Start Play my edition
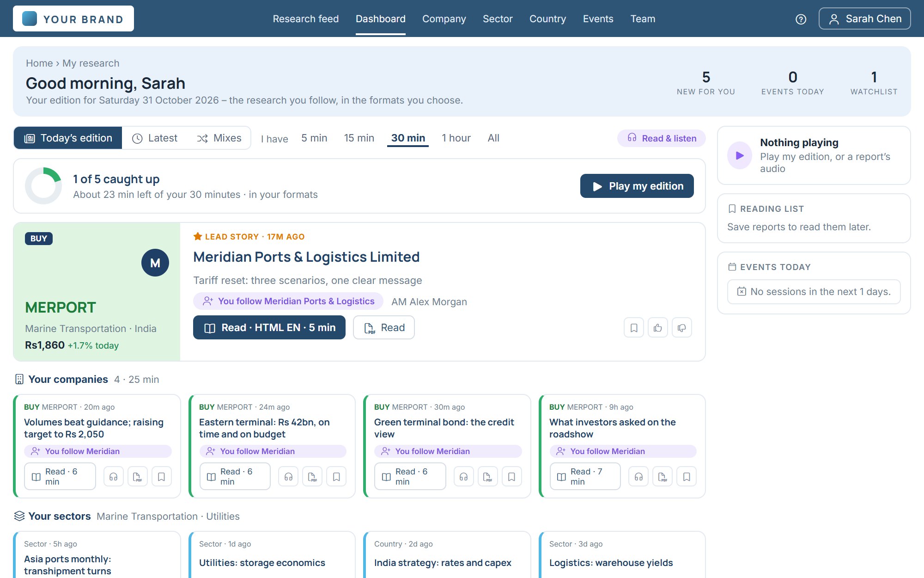The width and height of the screenshot is (924, 578). (x=637, y=186)
